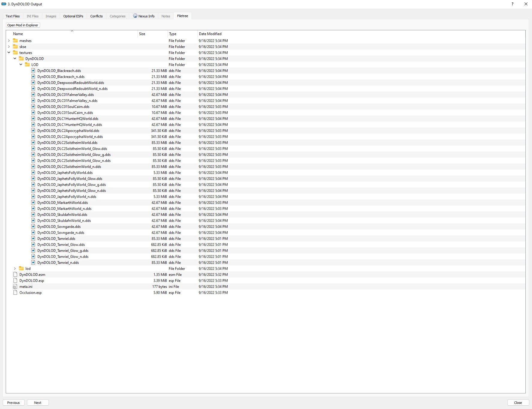Select DynDOLOD_Tamriel_n.dds file name
This screenshot has width=532, height=409.
[x=58, y=262]
